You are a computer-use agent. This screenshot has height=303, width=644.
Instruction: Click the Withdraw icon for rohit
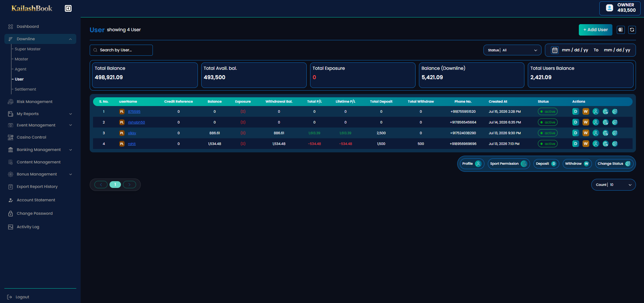(586, 144)
